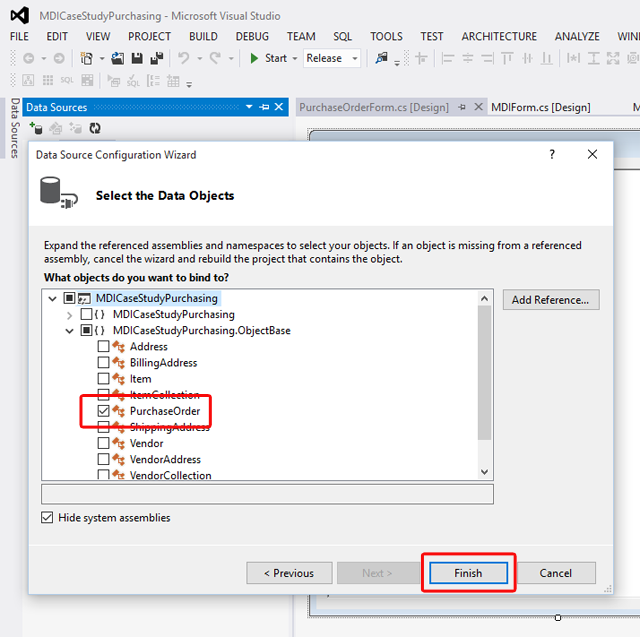640x637 pixels.
Task: Click the Find in Files toolbar icon
Action: (x=382, y=58)
